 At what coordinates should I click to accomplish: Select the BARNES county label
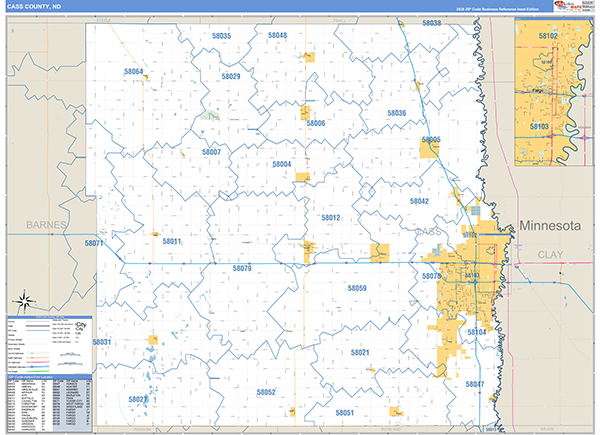tap(46, 225)
